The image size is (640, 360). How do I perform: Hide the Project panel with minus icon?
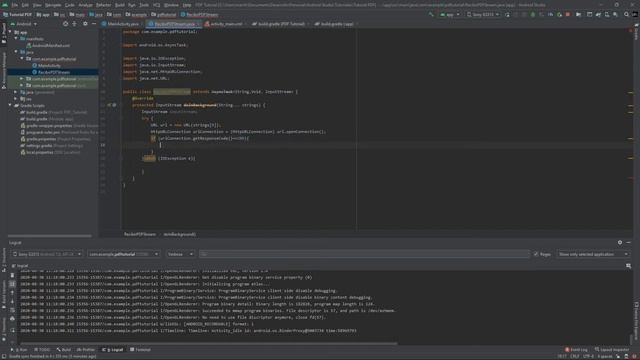coord(94,24)
